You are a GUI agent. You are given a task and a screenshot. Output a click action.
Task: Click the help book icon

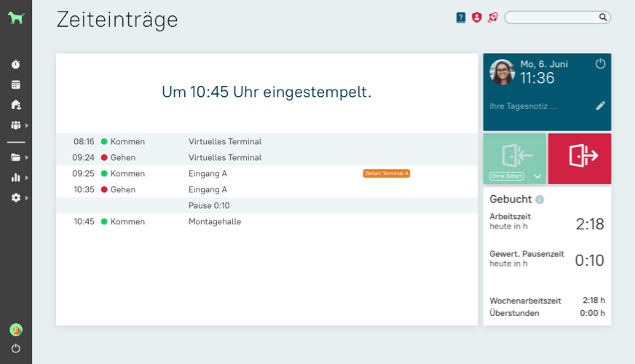pyautogui.click(x=460, y=17)
